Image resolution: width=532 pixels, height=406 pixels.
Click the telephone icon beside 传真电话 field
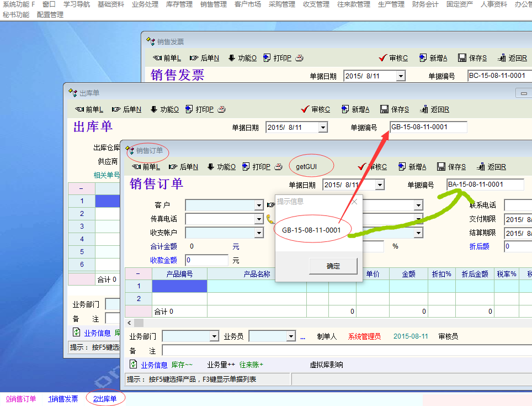270,219
